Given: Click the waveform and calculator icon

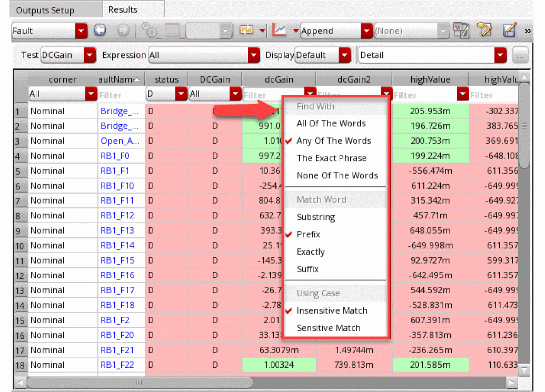Looking at the screenshot, I should [461, 31].
